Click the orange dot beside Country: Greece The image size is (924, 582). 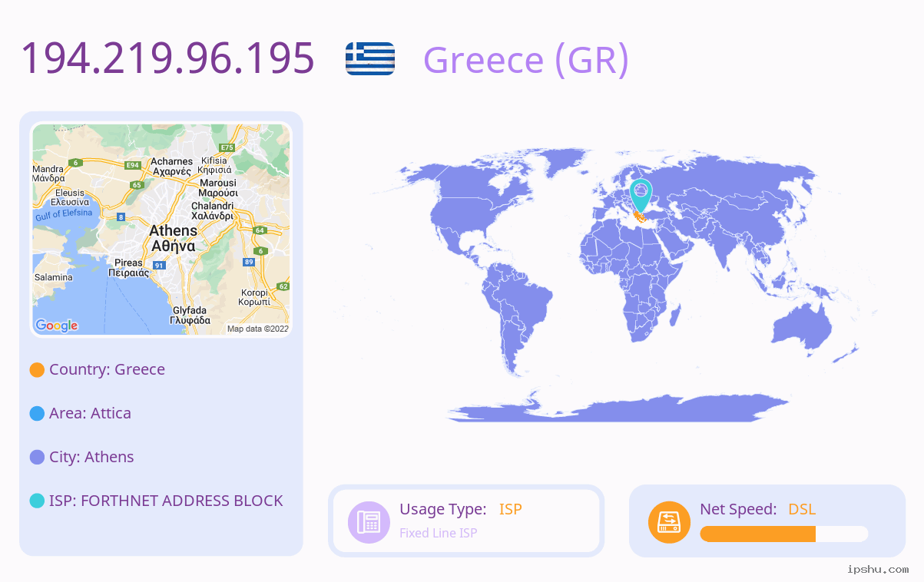37,370
